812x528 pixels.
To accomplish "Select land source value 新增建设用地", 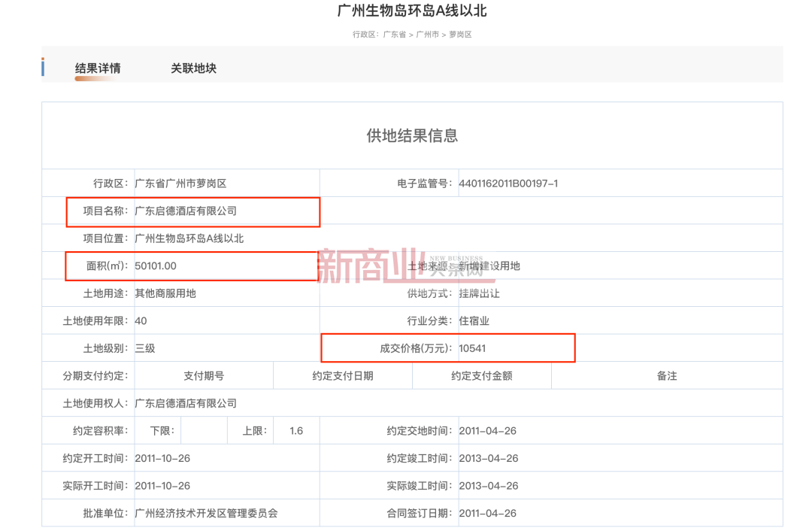I will click(x=489, y=266).
